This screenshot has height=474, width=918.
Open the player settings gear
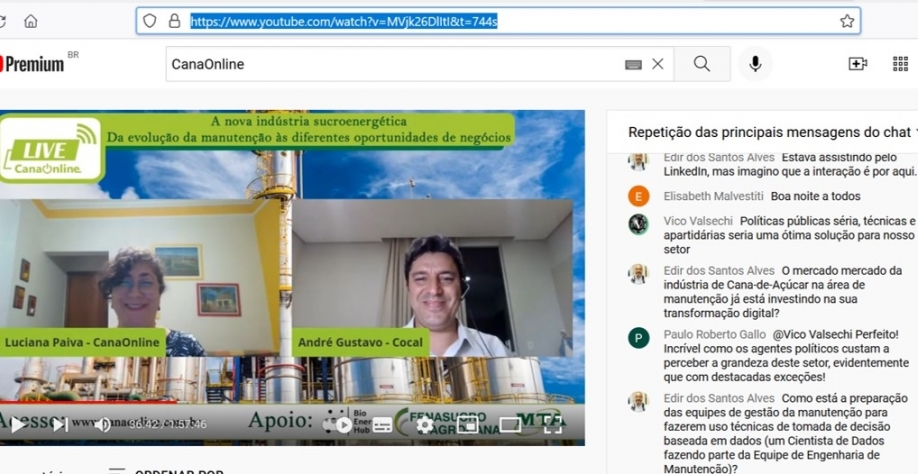(425, 424)
